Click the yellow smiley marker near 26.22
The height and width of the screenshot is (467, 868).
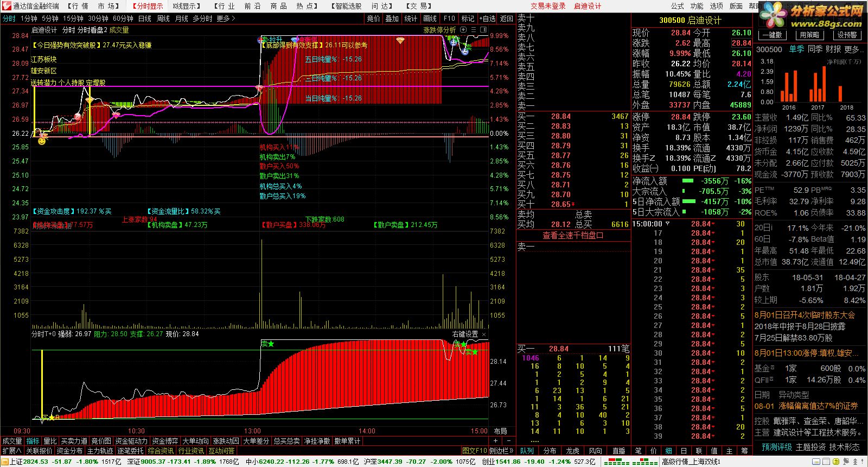coord(42,141)
